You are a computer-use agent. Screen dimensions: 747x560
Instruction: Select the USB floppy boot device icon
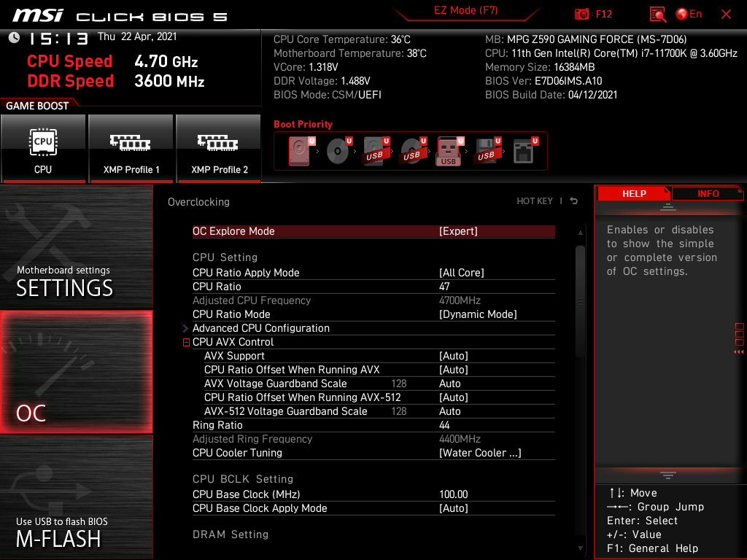coord(487,151)
